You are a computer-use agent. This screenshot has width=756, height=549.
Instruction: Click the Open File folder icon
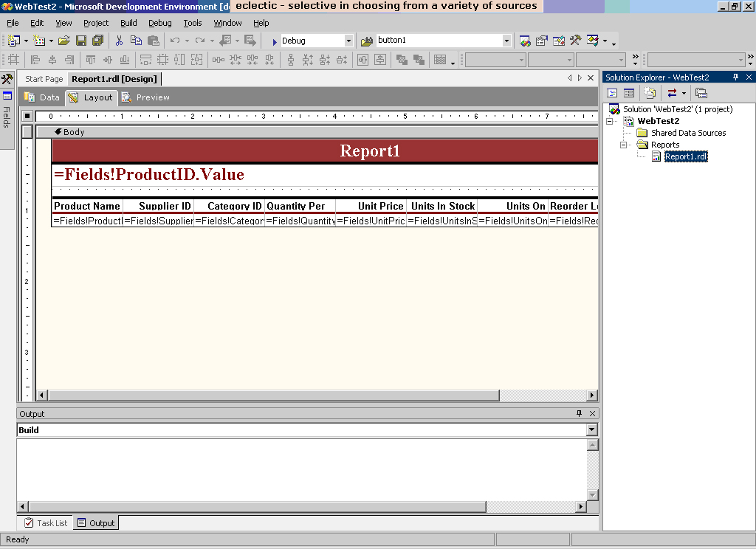[64, 41]
